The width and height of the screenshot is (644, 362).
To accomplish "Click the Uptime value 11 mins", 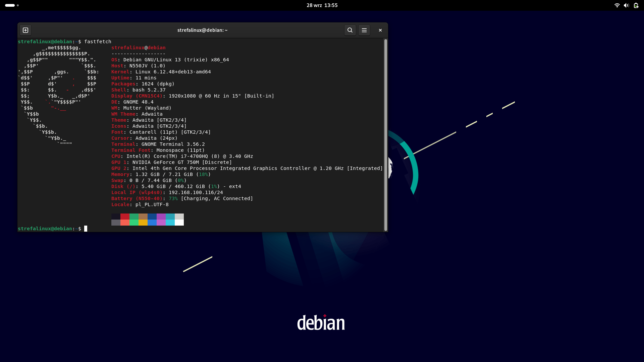I will (x=146, y=78).
